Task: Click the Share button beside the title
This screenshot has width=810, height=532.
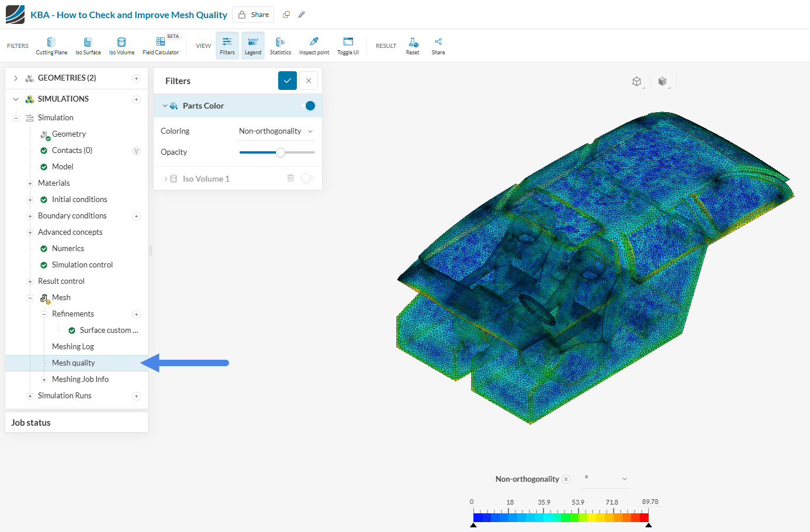Action: pos(254,15)
